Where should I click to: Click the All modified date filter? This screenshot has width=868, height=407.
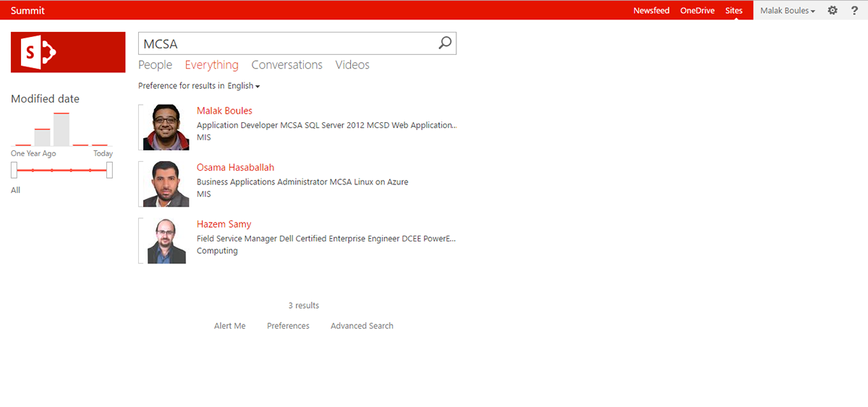(15, 190)
